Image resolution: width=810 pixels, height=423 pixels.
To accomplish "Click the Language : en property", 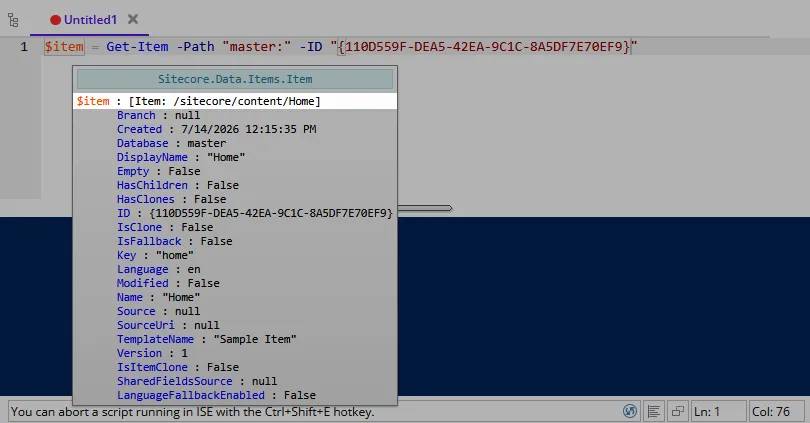I will (x=158, y=269).
